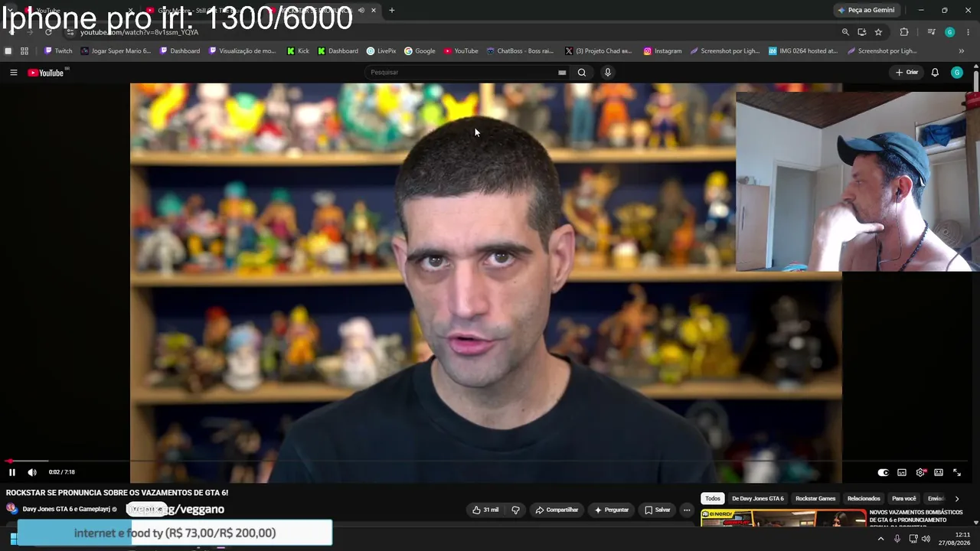Like the video with 31 mil likes

tap(485, 510)
